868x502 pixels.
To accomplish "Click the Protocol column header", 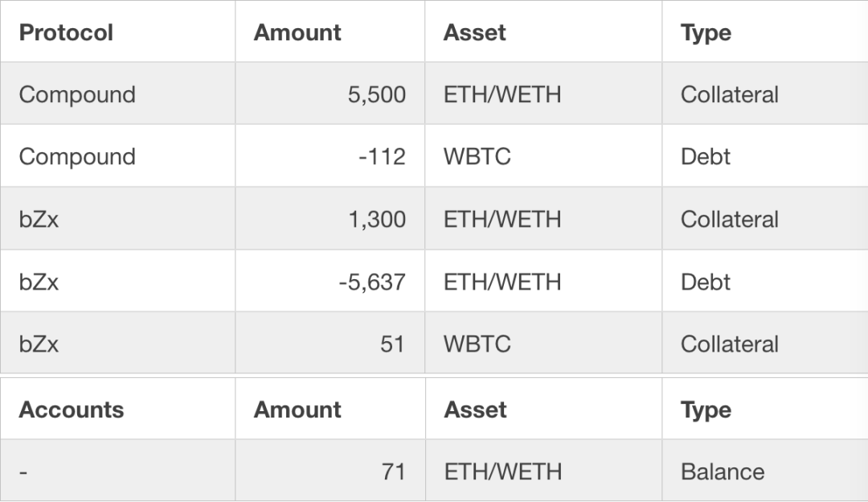I will (x=66, y=32).
